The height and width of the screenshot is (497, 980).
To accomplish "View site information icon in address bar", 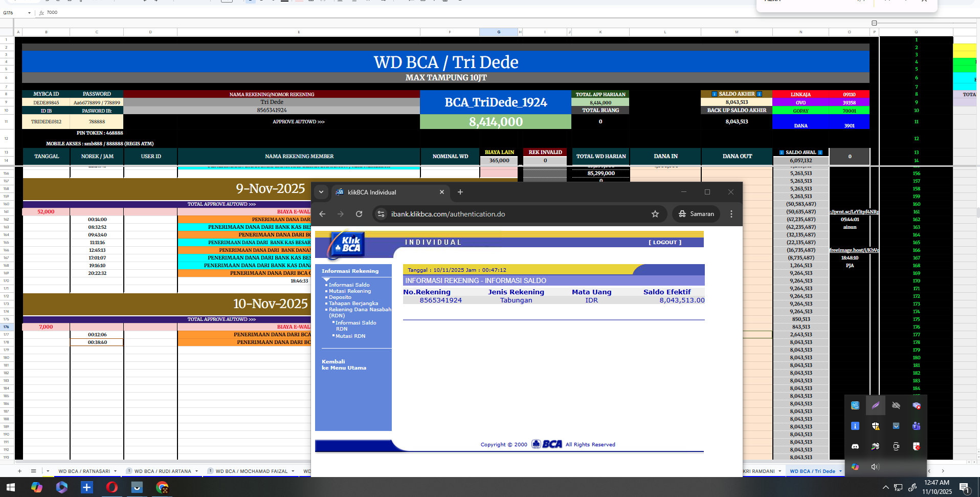I will pyautogui.click(x=381, y=214).
